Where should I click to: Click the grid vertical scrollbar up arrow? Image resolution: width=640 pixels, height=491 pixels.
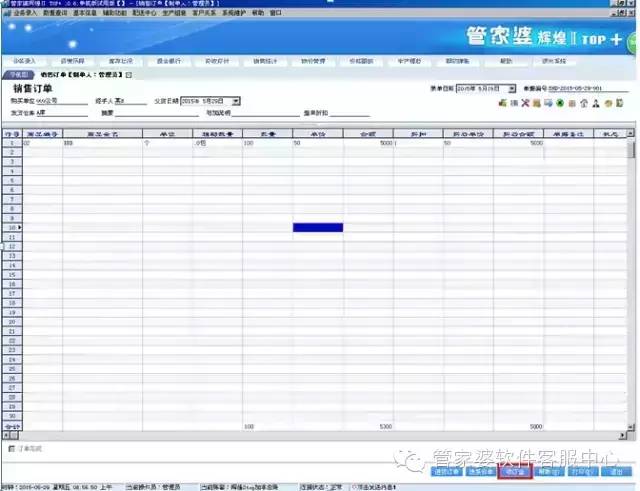[631, 133]
